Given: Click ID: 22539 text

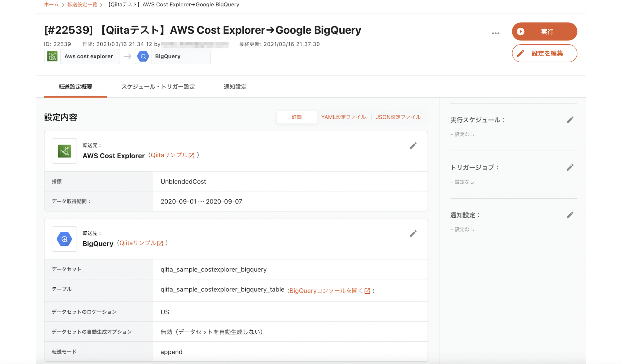Looking at the screenshot, I should point(57,44).
